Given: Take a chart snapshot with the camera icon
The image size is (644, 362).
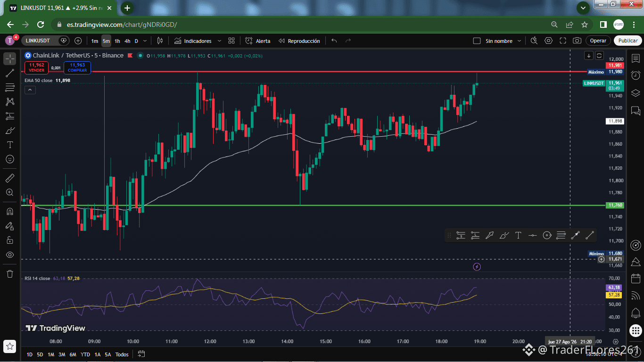Looking at the screenshot, I should click(577, 41).
